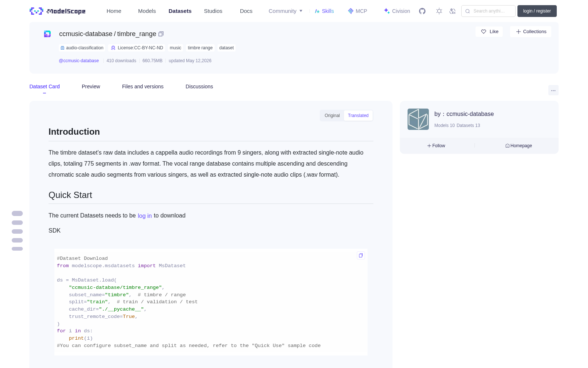Jump using the last outline sidebar marker

tap(17, 249)
